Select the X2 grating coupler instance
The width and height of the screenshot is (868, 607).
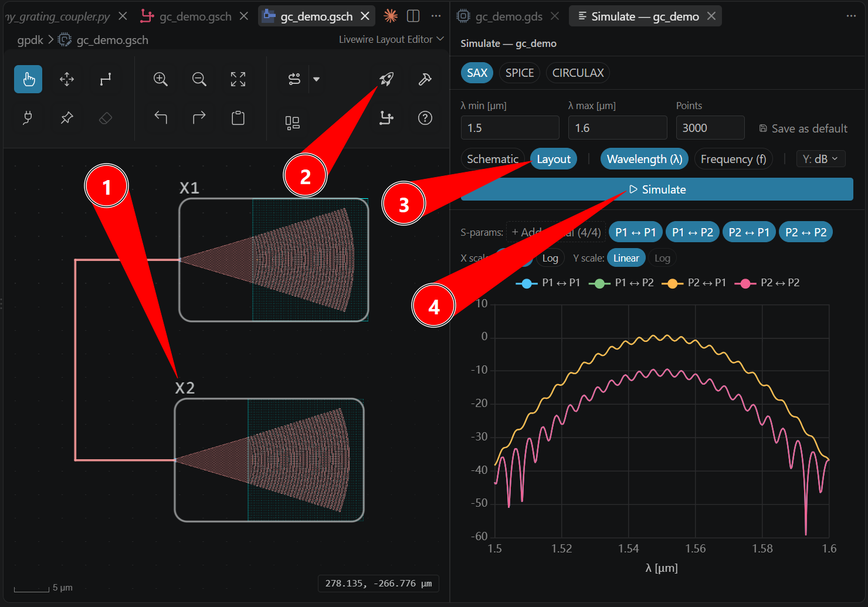coord(269,460)
